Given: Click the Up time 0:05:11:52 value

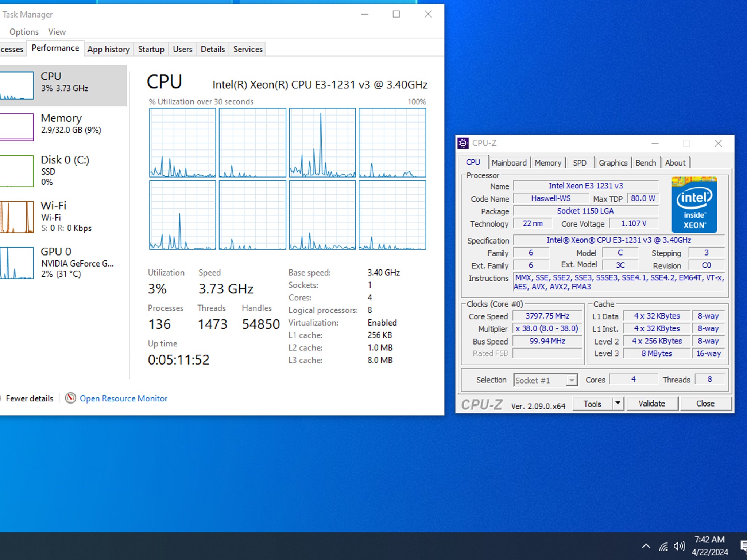Looking at the screenshot, I should (179, 360).
